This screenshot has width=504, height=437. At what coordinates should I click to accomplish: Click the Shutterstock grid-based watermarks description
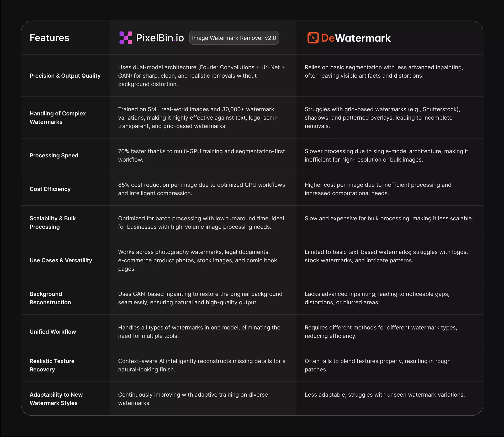click(382, 118)
